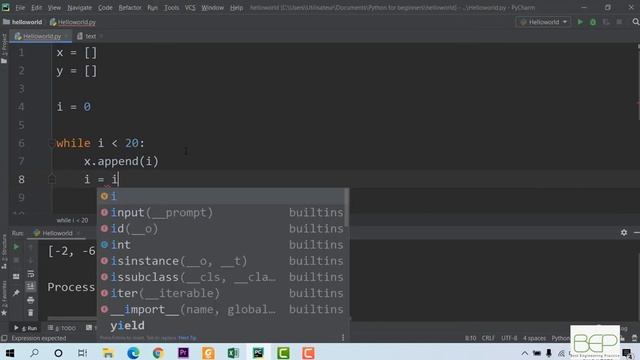Open File Explorer from taskbar
The height and width of the screenshot is (360, 640).
click(x=108, y=353)
